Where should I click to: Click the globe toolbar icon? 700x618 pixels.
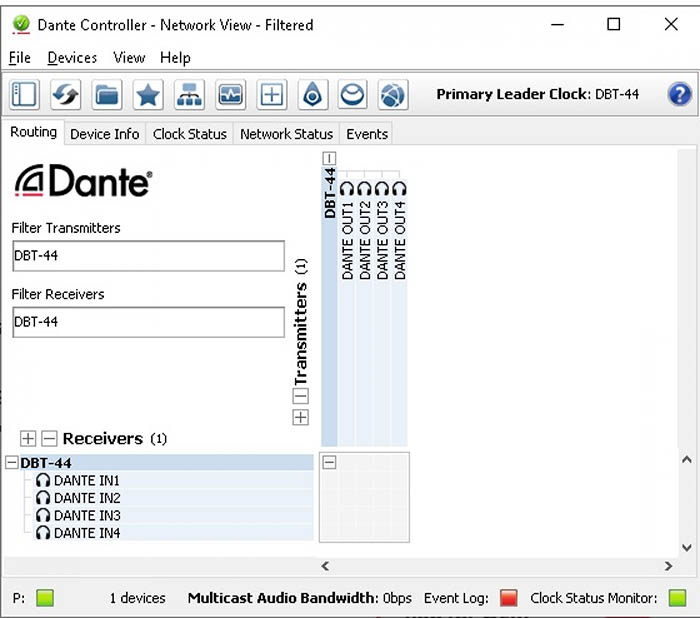tap(394, 95)
